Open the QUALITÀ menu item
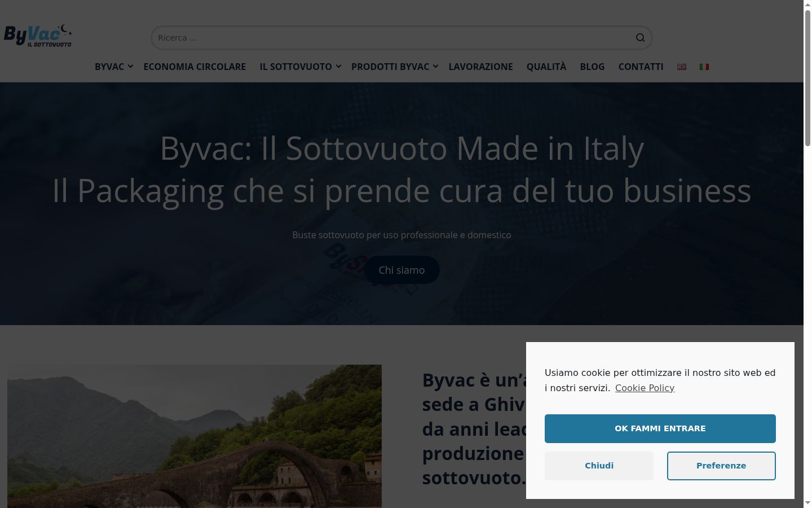 tap(546, 67)
